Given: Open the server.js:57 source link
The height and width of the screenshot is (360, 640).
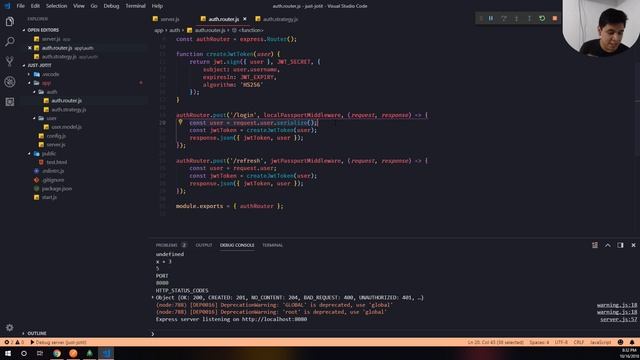Looking at the screenshot, I should tap(618, 320).
